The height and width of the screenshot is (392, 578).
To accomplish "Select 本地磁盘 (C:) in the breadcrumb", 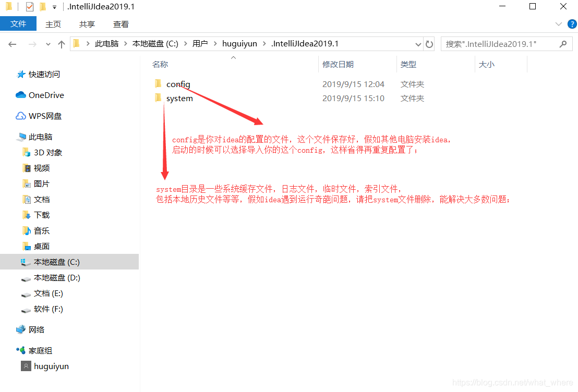I will [x=155, y=44].
